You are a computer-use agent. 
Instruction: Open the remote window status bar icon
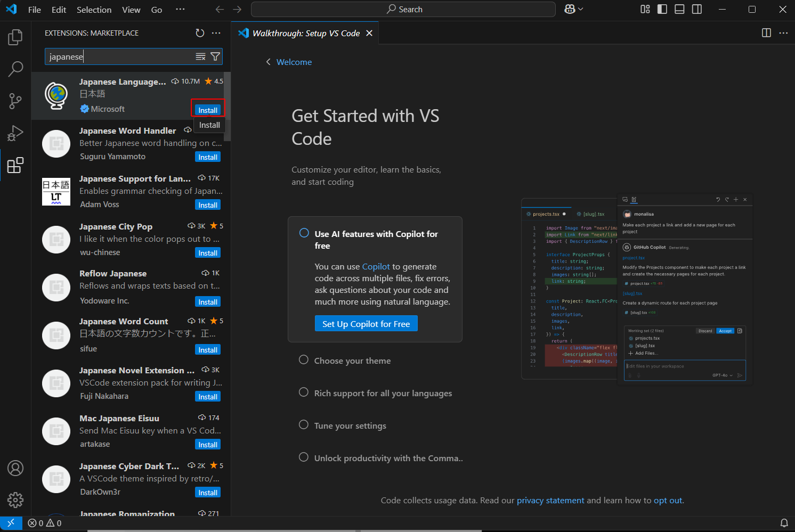[x=11, y=523]
